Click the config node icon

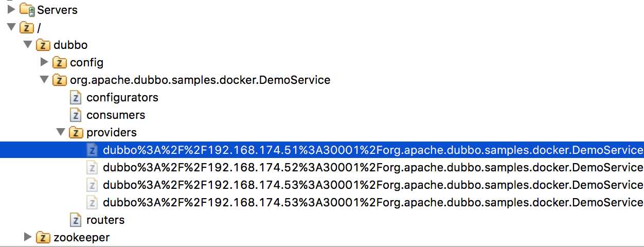click(60, 62)
